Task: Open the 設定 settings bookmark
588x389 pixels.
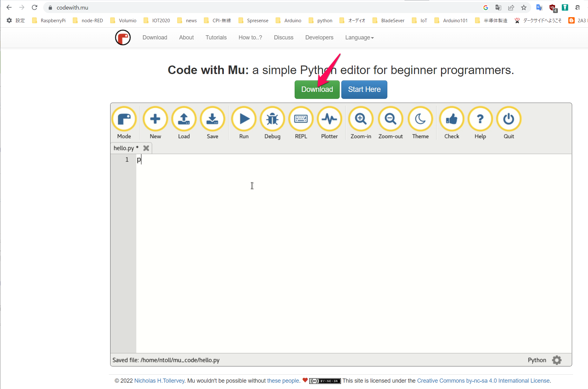Action: [16, 21]
